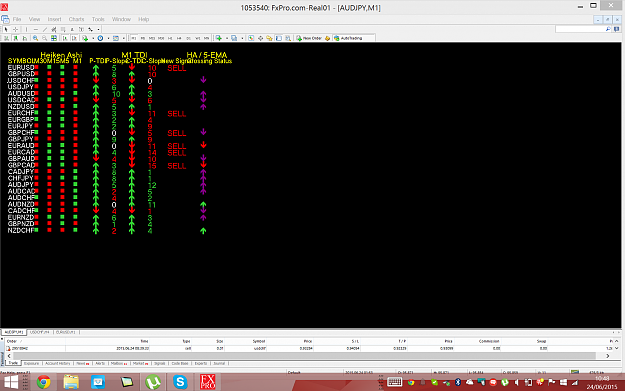
Task: Expand the Profiles dropdown arrow
Action: point(242,38)
